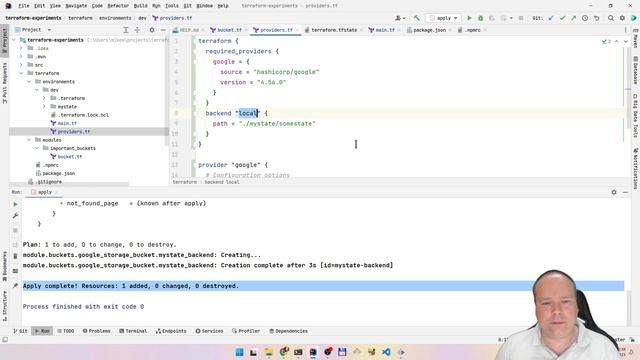Select package.json in the project tree
The image size is (640, 360).
pyautogui.click(x=58, y=173)
